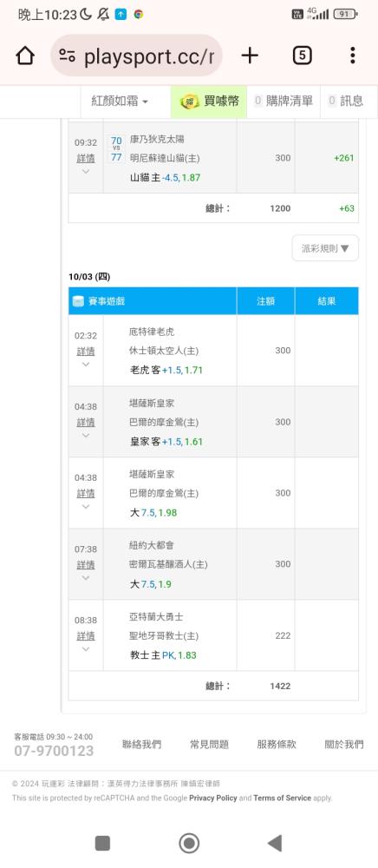Tap the Android recent apps square
The width and height of the screenshot is (378, 868).
point(103,843)
